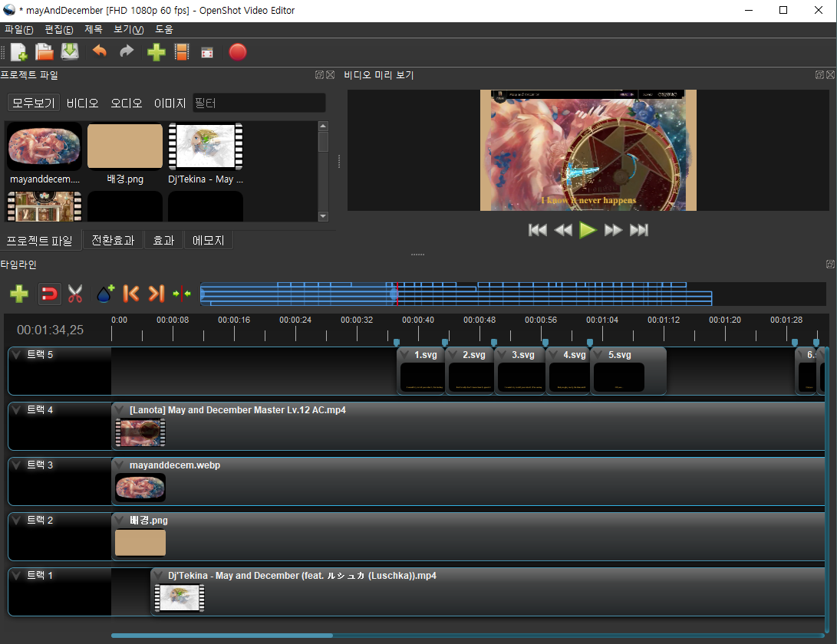Open the 배경.png clip menu arrow

pos(119,521)
